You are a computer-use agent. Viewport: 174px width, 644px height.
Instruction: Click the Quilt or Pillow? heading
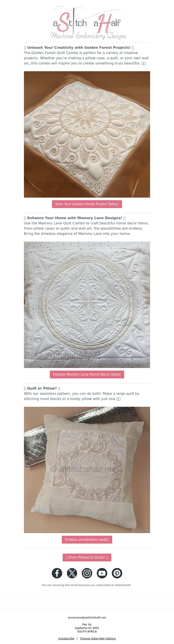(42, 388)
